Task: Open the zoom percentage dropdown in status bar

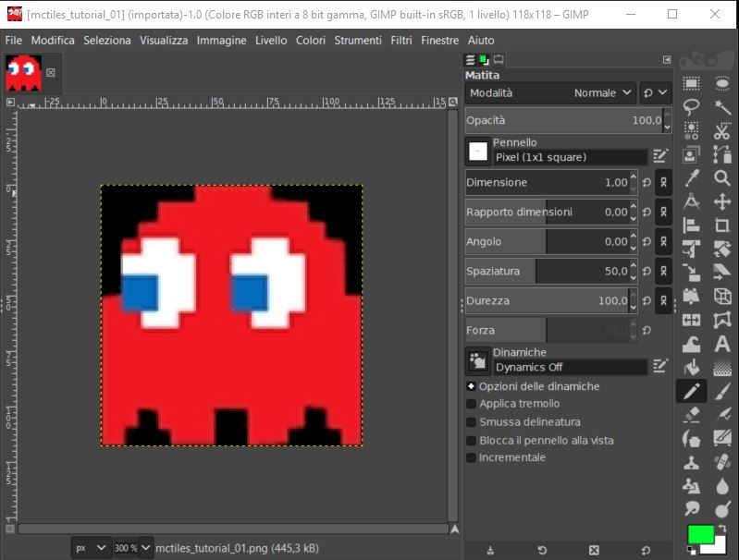Action: point(145,548)
